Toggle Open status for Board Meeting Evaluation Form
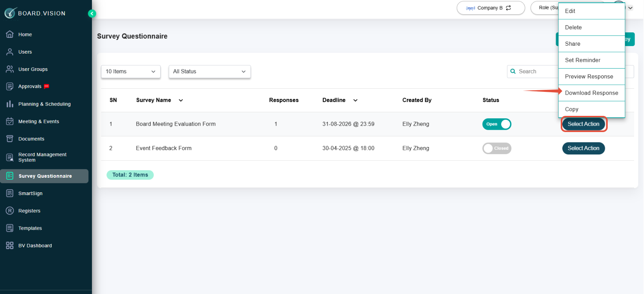Screen dimensions: 644x294 pyautogui.click(x=497, y=124)
